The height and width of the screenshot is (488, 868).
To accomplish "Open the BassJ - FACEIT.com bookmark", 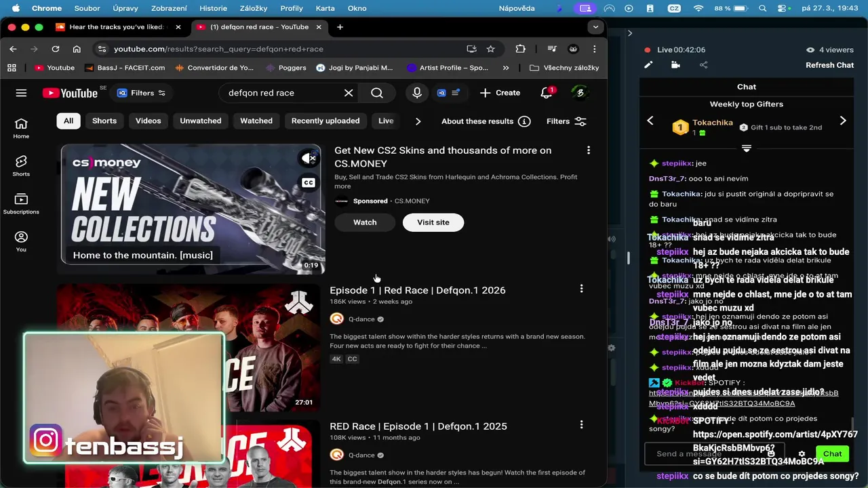I will [x=124, y=68].
